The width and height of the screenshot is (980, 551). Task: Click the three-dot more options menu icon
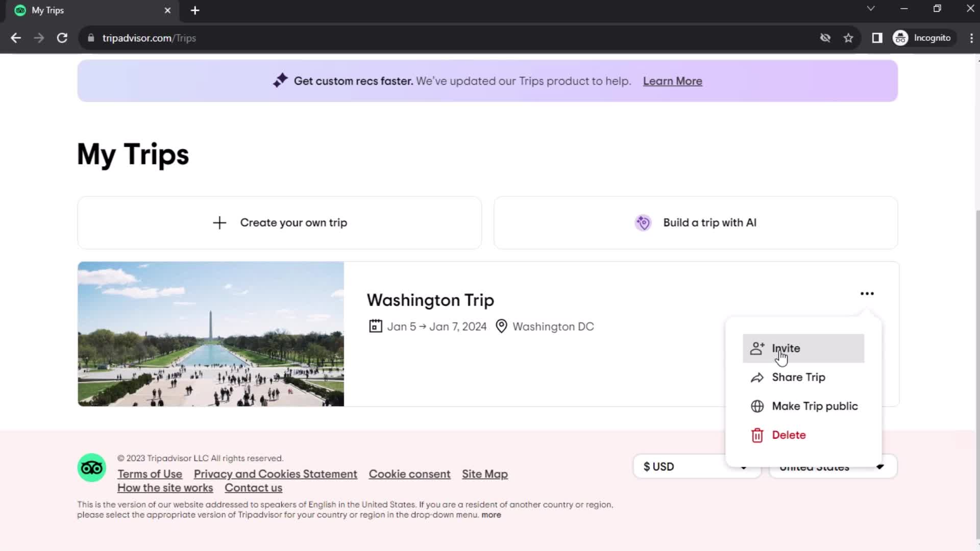click(x=867, y=293)
